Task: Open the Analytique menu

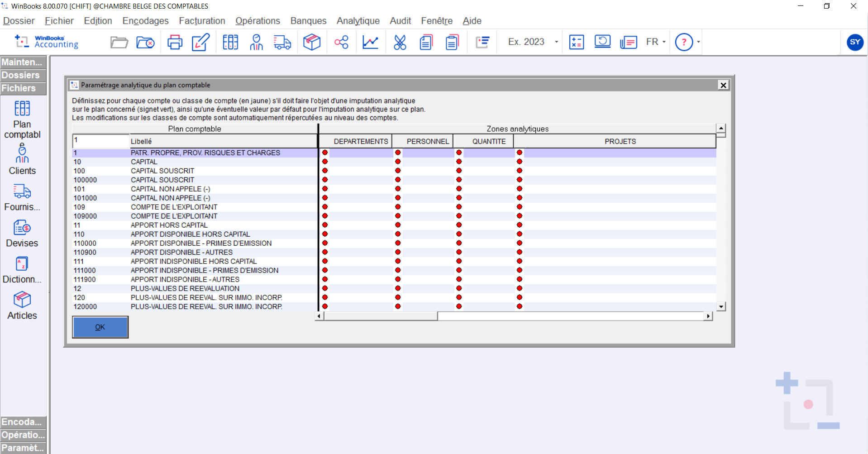Action: click(358, 21)
